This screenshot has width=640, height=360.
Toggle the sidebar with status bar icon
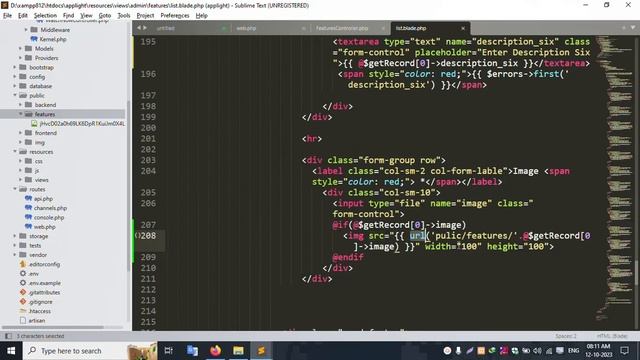point(8,336)
